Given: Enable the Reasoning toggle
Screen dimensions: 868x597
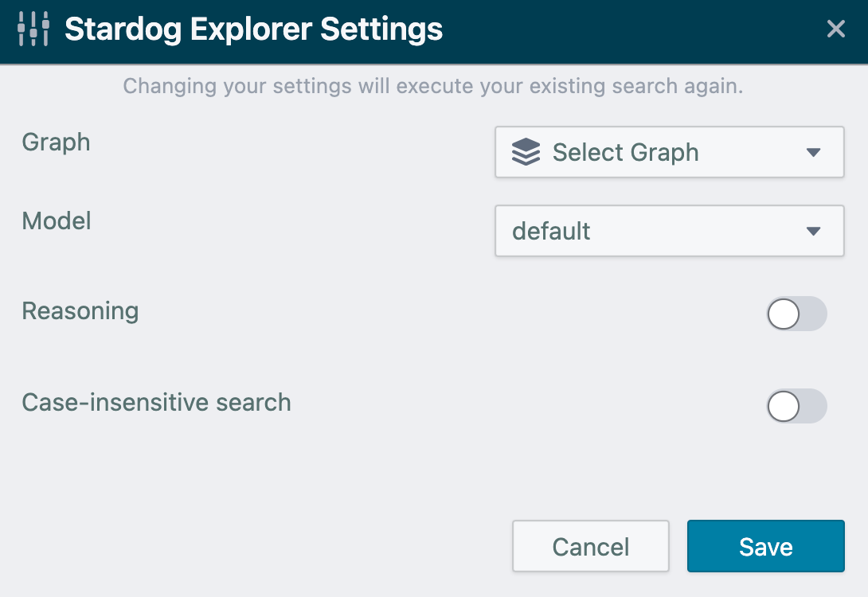Looking at the screenshot, I should (797, 314).
